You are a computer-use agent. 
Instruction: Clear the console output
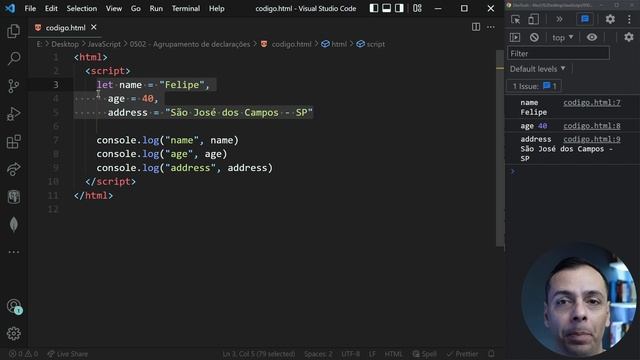coord(534,37)
